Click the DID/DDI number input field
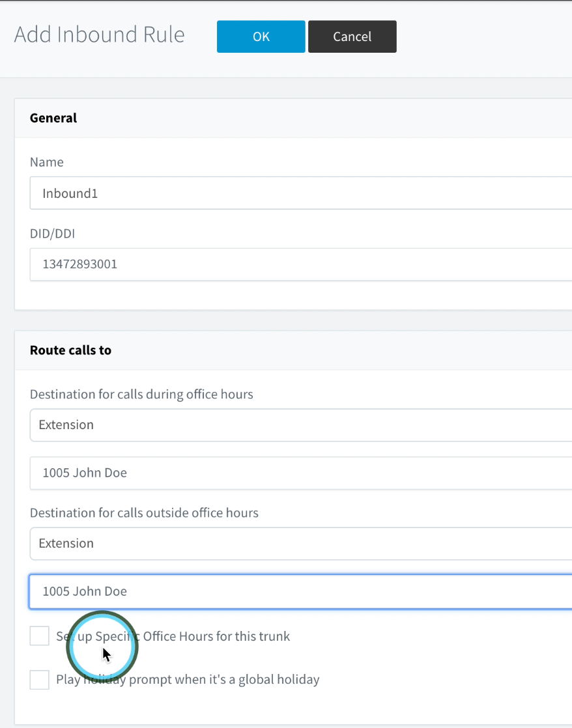 click(x=300, y=264)
